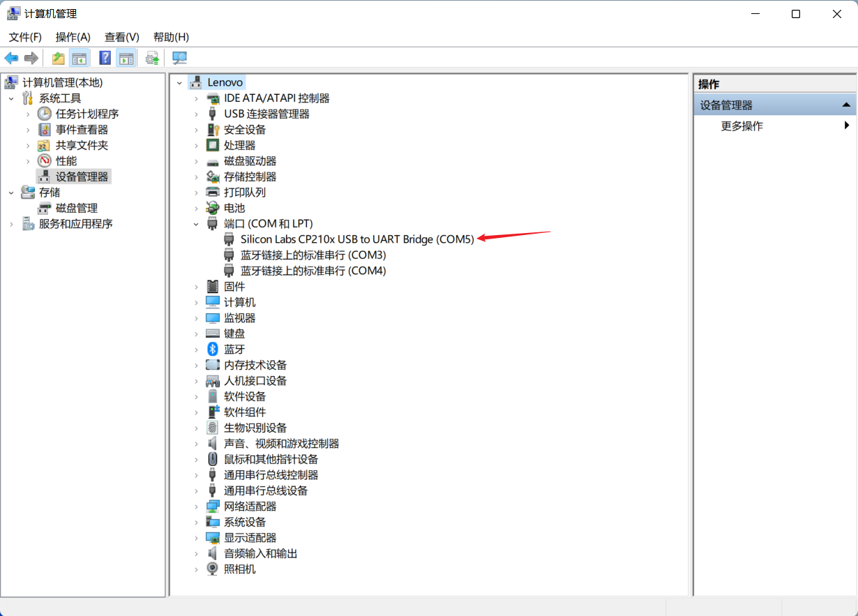858x616 pixels.
Task: Click the 键盘 keyboard icon
Action: [x=213, y=333]
